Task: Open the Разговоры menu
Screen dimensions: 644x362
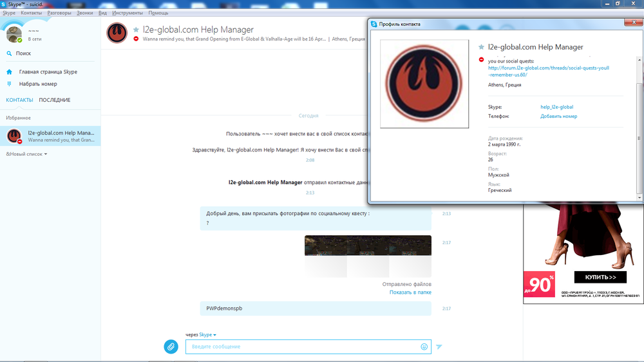Action: tap(59, 13)
